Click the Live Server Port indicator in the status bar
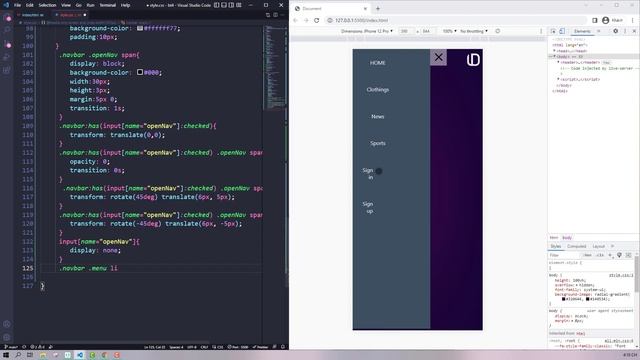This screenshot has width=640, height=360. 238,347
